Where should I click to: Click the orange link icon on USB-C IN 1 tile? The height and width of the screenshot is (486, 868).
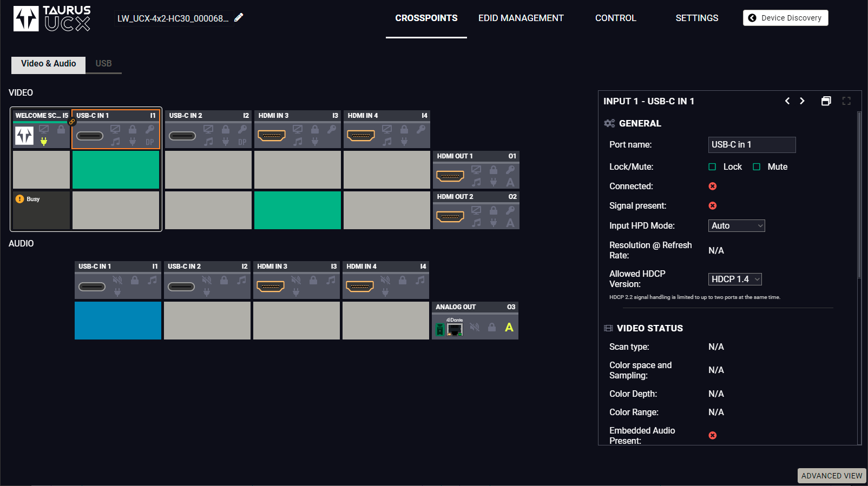point(72,122)
